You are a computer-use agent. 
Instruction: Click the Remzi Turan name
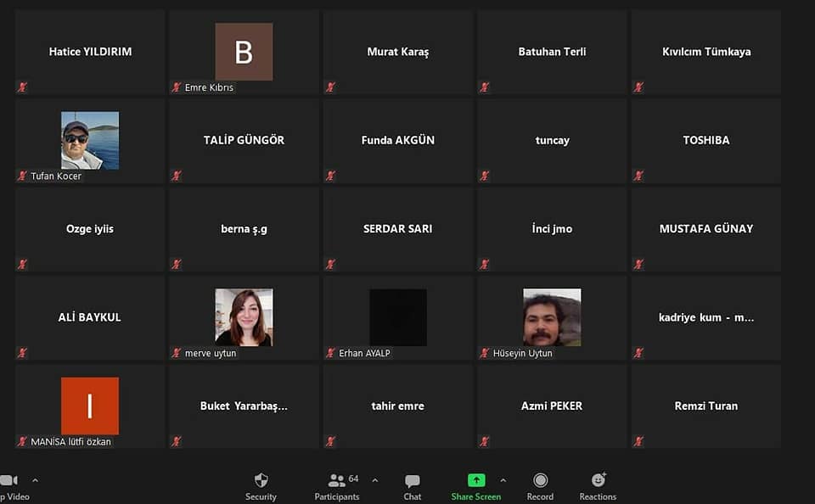pos(706,406)
